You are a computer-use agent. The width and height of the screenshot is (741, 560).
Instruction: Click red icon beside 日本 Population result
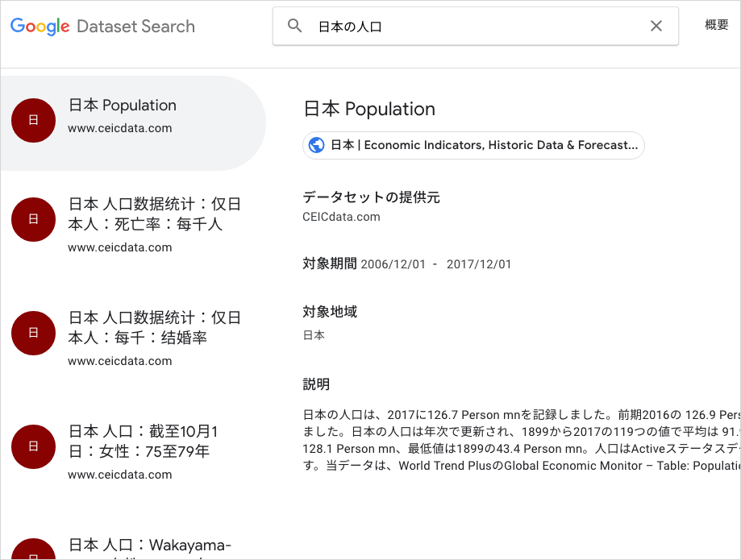click(34, 120)
